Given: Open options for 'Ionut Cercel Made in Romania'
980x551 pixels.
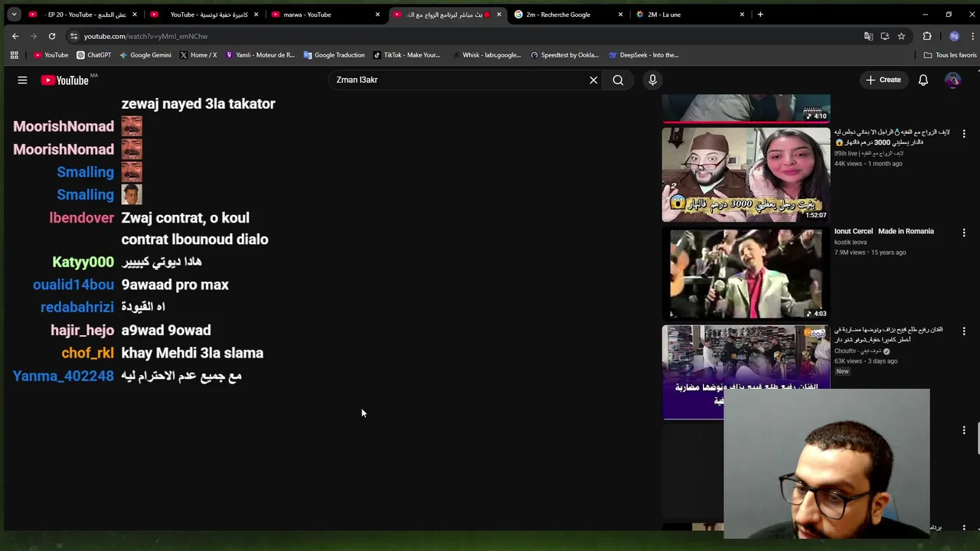Looking at the screenshot, I should tap(964, 233).
